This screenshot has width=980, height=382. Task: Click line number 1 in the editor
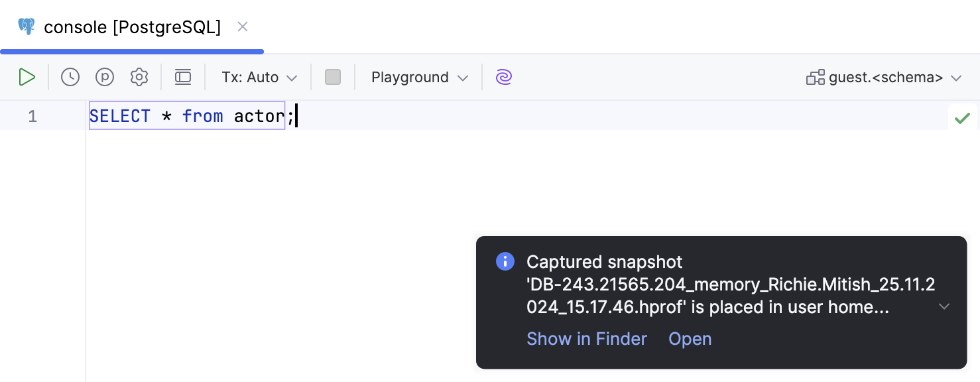click(32, 116)
